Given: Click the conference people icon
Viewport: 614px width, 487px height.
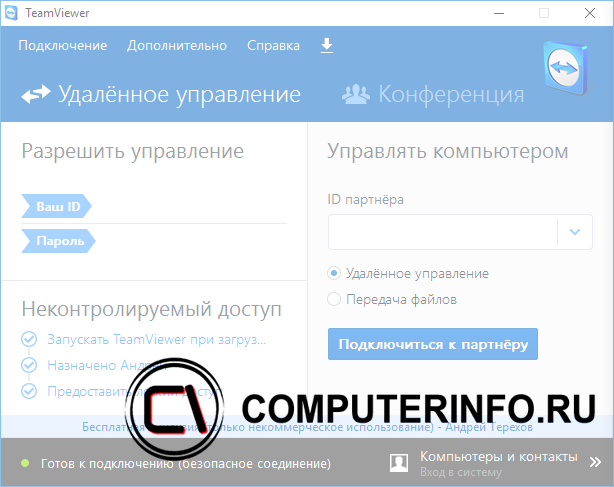Looking at the screenshot, I should click(356, 94).
